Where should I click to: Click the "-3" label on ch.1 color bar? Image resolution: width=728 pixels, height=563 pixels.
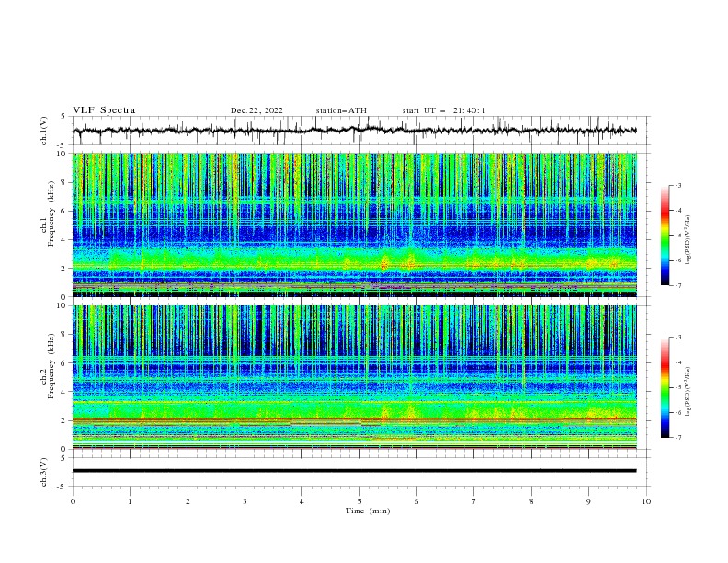pos(677,185)
